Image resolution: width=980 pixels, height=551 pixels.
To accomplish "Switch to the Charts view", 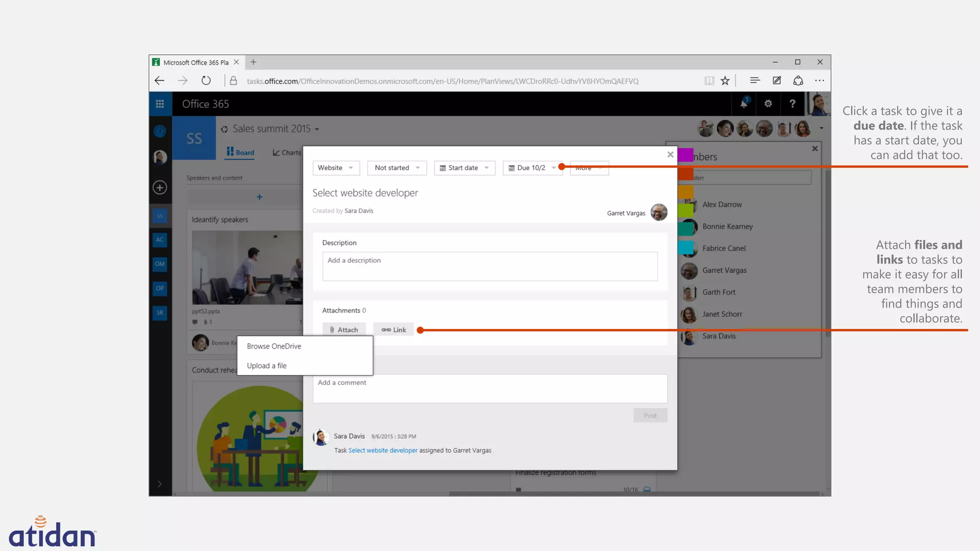I will tap(287, 153).
